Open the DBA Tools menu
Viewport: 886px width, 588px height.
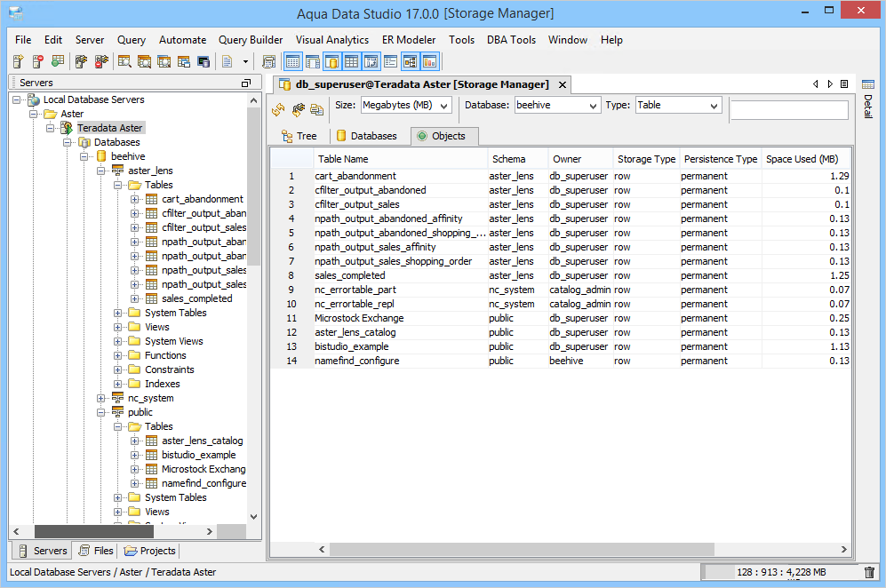click(x=511, y=40)
